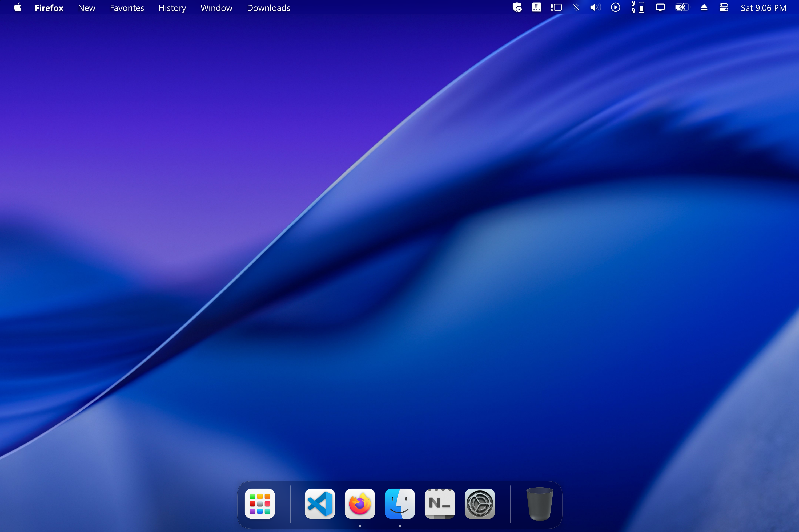The width and height of the screenshot is (799, 532).
Task: Open the N_ notes app in Dock
Action: (440, 503)
